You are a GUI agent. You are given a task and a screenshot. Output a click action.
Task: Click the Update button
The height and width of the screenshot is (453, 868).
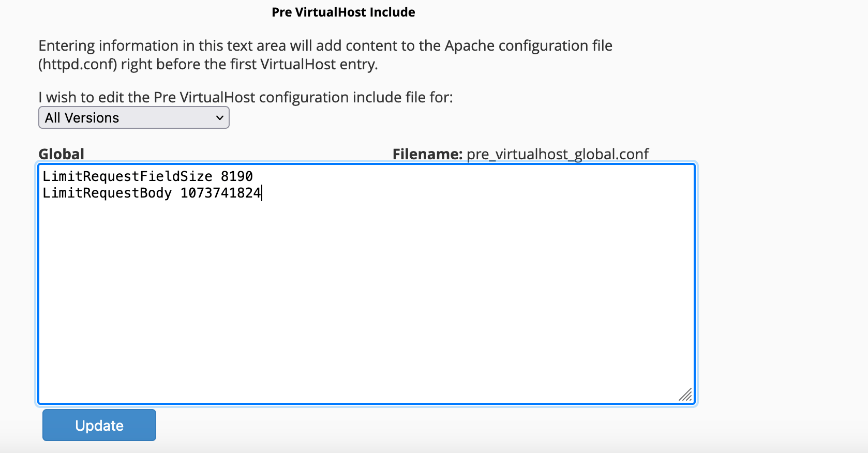tap(99, 425)
